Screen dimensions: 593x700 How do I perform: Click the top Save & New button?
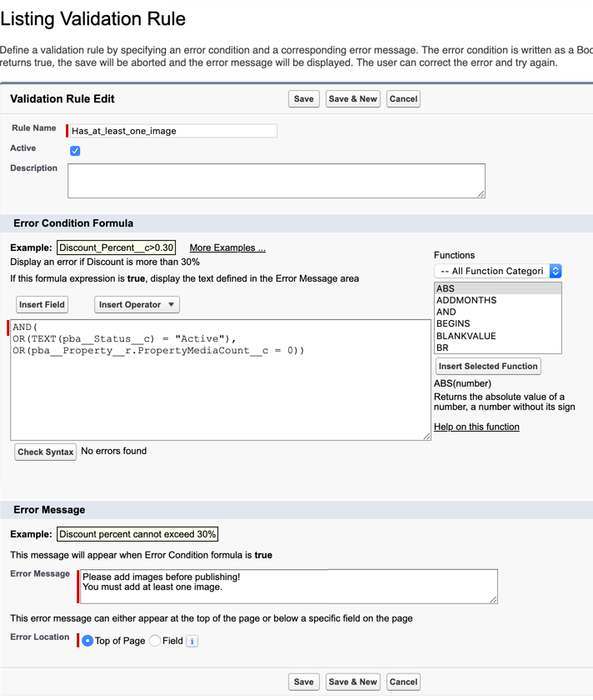click(352, 98)
